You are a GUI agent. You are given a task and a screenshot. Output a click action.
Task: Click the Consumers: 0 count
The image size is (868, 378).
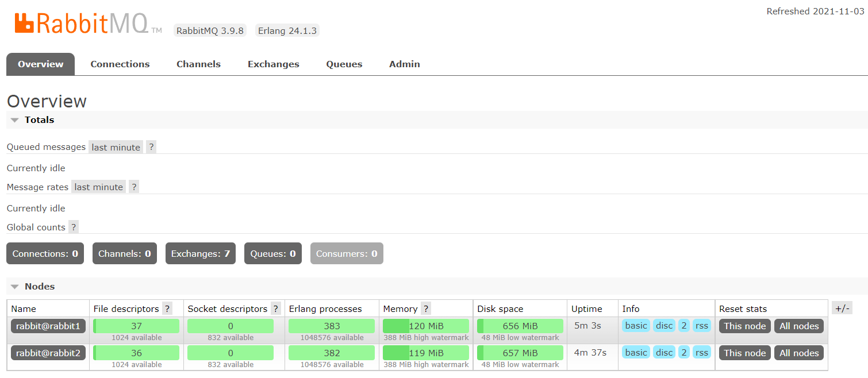(x=347, y=253)
